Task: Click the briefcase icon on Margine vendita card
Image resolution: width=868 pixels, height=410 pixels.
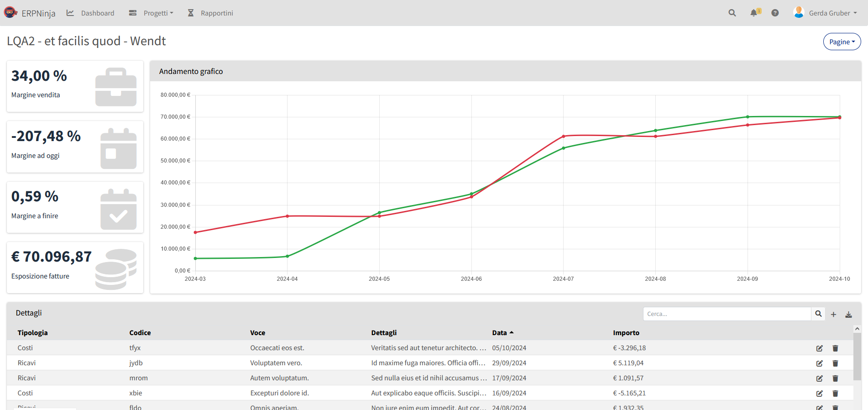Action: (x=116, y=87)
